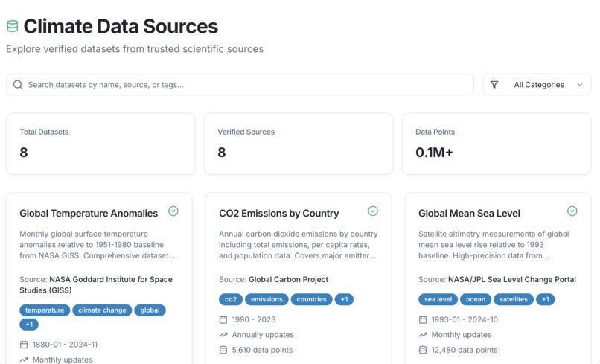
Task: Click the NASA/JPL Sea Level Change Portal source
Action: pos(512,279)
